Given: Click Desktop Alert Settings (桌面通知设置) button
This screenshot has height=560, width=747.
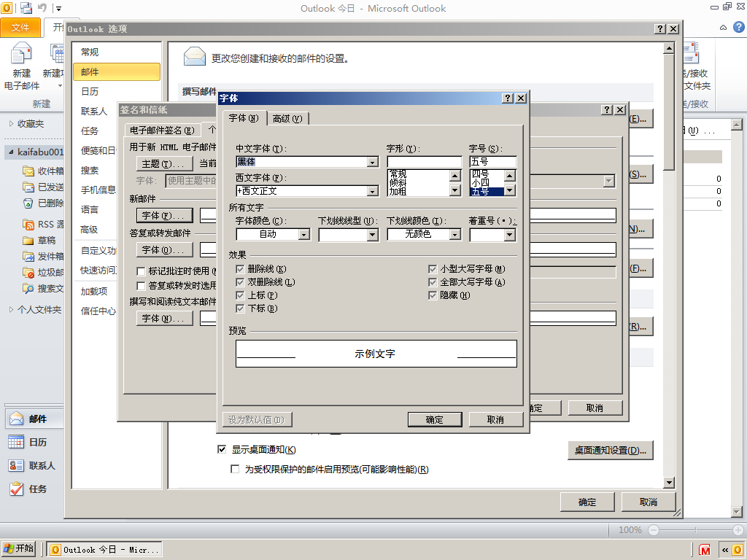Looking at the screenshot, I should click(611, 450).
